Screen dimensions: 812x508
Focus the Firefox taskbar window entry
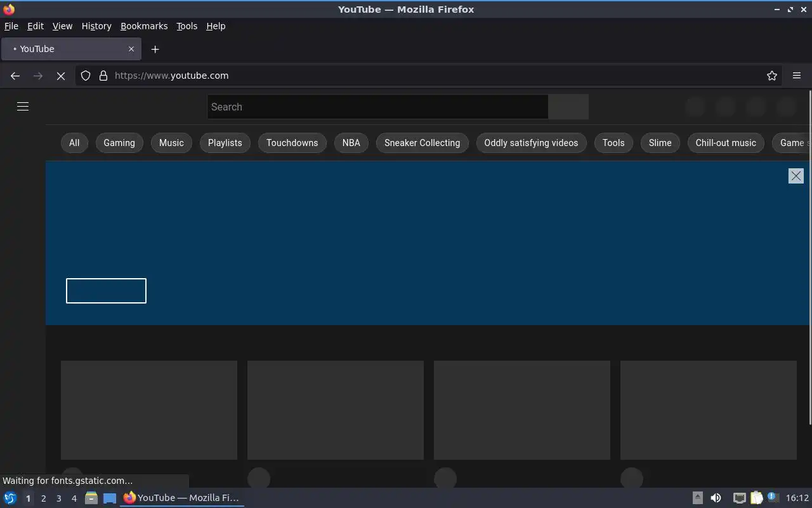click(x=183, y=498)
